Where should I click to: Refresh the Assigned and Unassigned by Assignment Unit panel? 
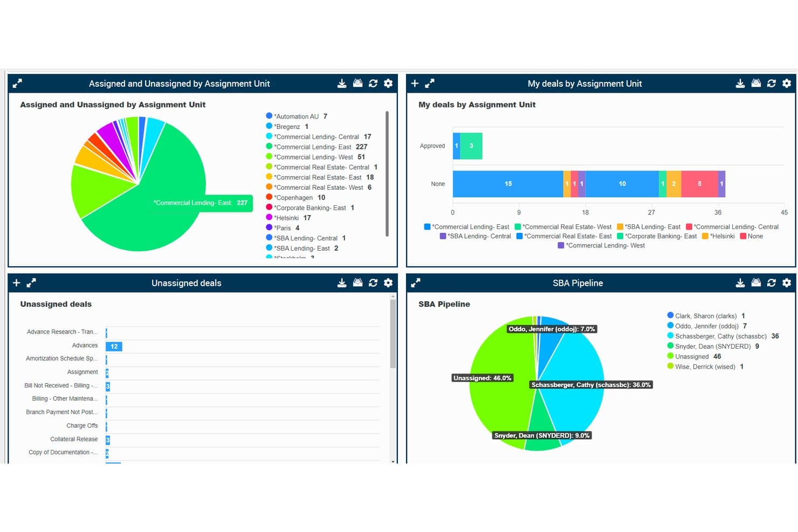[373, 84]
